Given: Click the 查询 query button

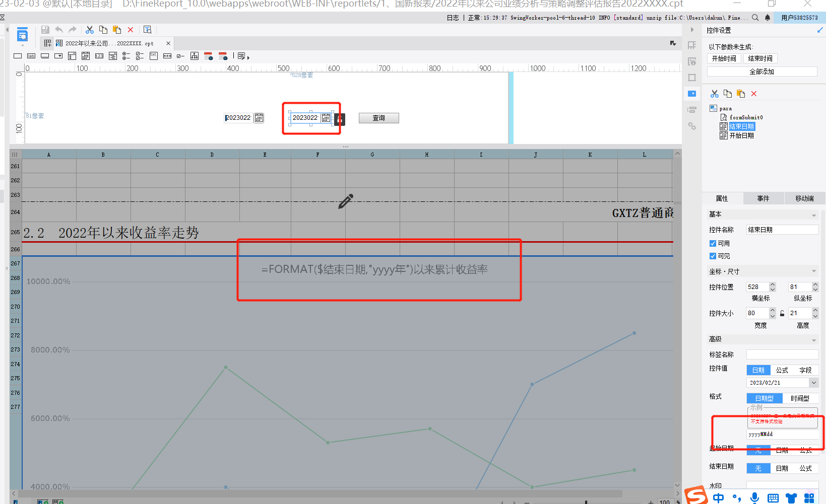Looking at the screenshot, I should coord(379,118).
